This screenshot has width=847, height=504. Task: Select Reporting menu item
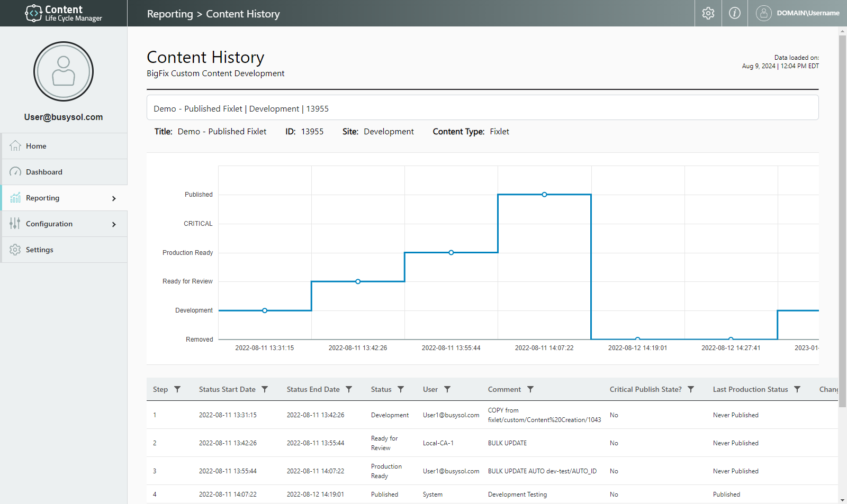[x=64, y=198]
